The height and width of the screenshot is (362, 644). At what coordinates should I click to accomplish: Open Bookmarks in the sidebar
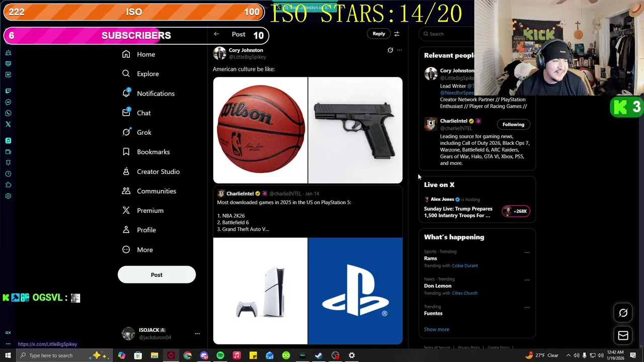[x=146, y=152]
